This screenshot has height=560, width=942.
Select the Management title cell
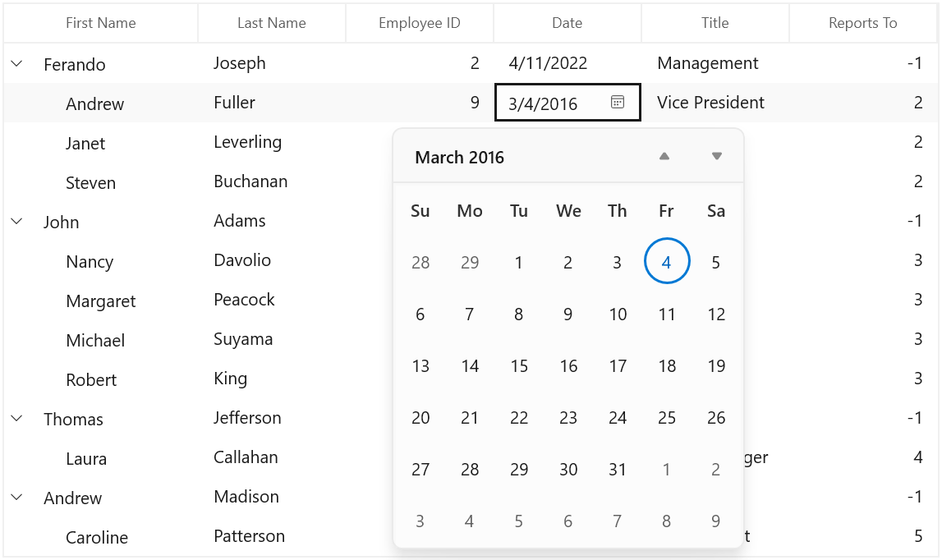point(715,63)
